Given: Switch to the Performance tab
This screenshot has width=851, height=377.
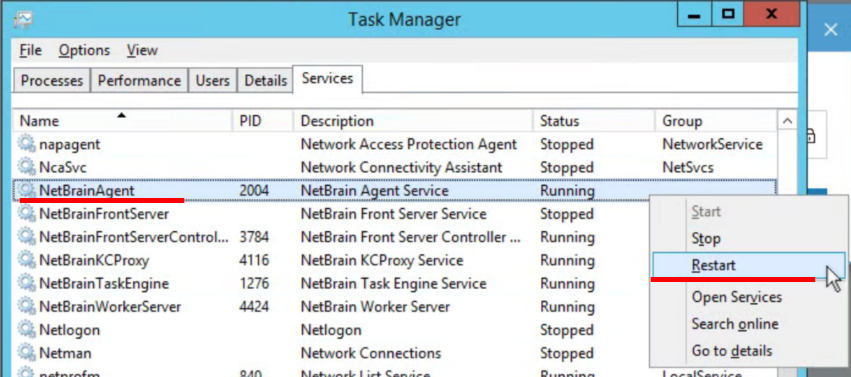Looking at the screenshot, I should pyautogui.click(x=139, y=81).
